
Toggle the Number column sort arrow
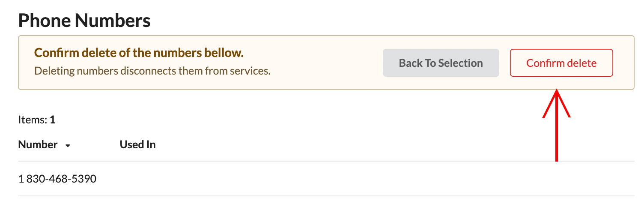(68, 146)
